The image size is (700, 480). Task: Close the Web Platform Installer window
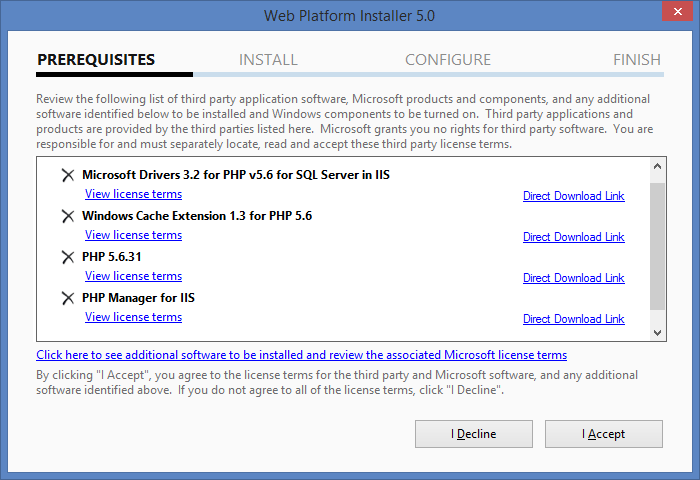pyautogui.click(x=677, y=11)
